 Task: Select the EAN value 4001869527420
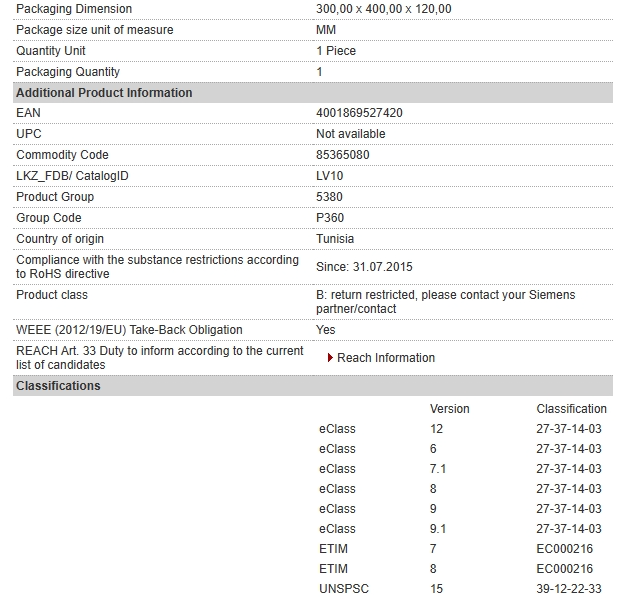359,113
